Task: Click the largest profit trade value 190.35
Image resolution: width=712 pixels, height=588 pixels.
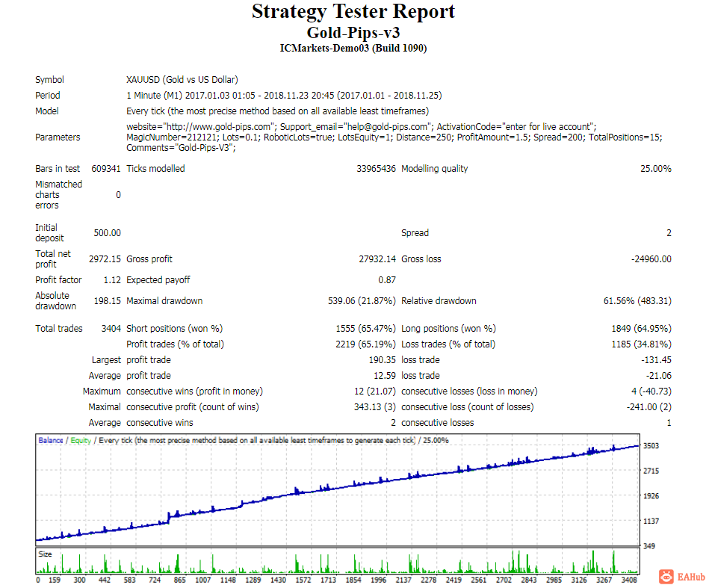Action: point(383,359)
